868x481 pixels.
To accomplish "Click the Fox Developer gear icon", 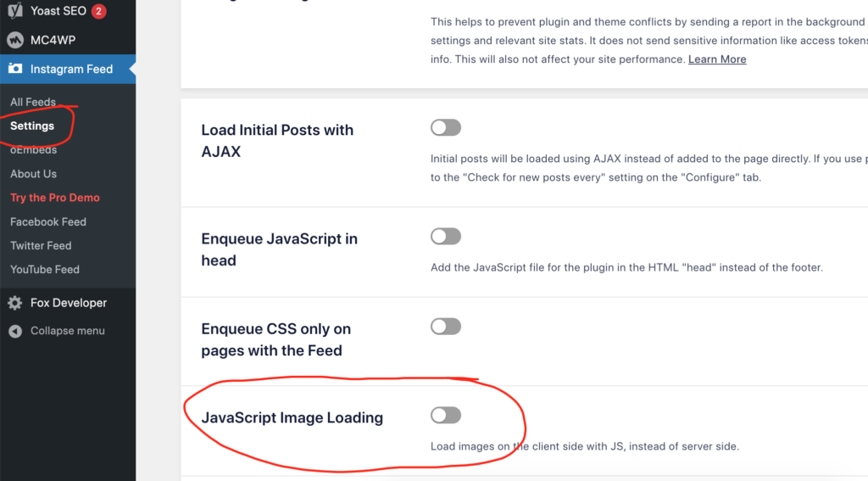I will [x=15, y=303].
